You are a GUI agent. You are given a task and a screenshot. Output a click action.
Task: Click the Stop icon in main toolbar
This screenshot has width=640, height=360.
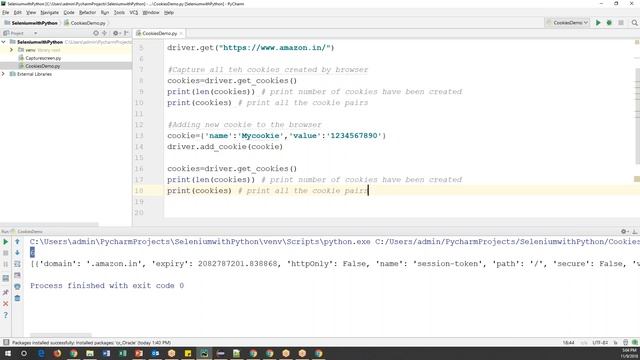click(621, 23)
